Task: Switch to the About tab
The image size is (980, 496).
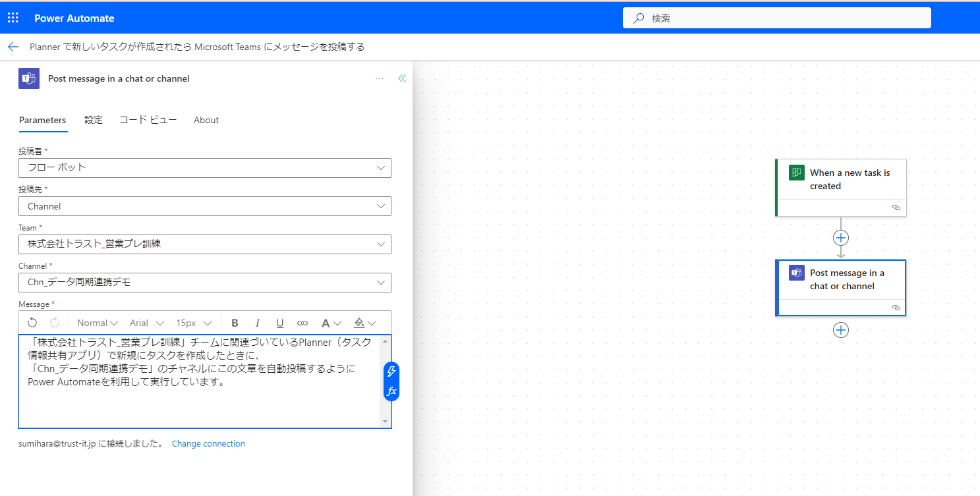Action: click(x=206, y=120)
